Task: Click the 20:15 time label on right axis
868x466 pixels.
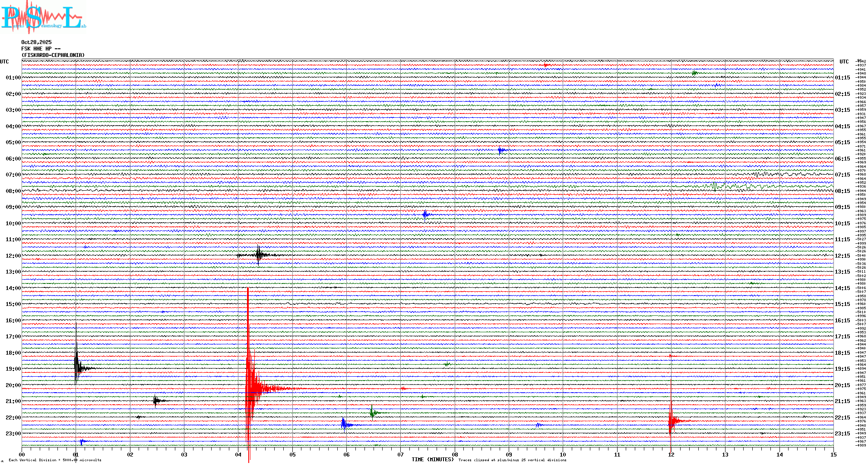Action: tap(842, 385)
